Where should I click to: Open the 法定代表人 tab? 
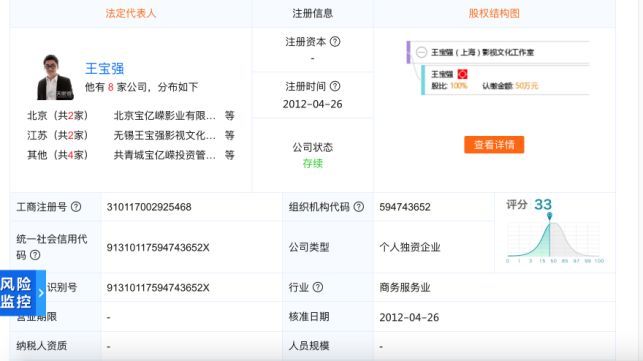(x=130, y=13)
